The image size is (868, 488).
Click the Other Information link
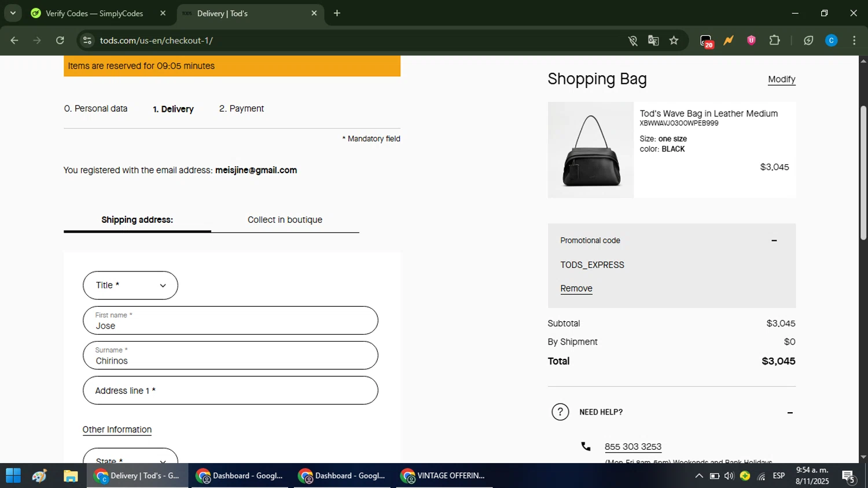(117, 430)
